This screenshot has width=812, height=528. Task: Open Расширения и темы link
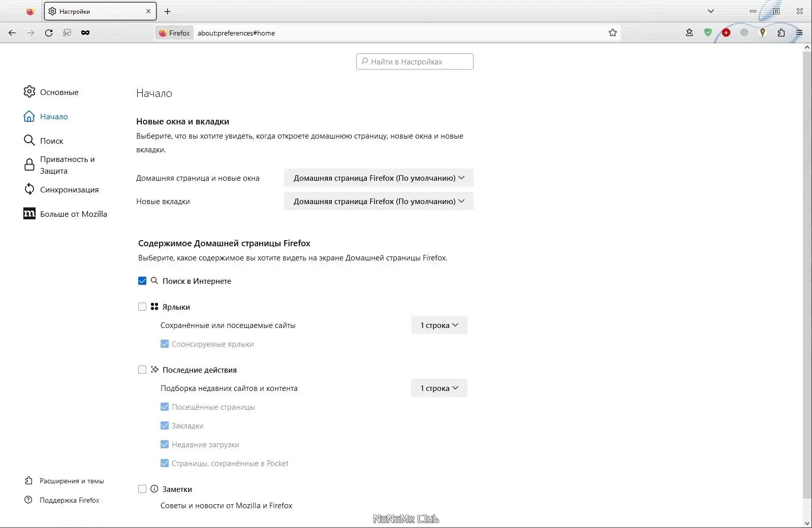pyautogui.click(x=65, y=481)
